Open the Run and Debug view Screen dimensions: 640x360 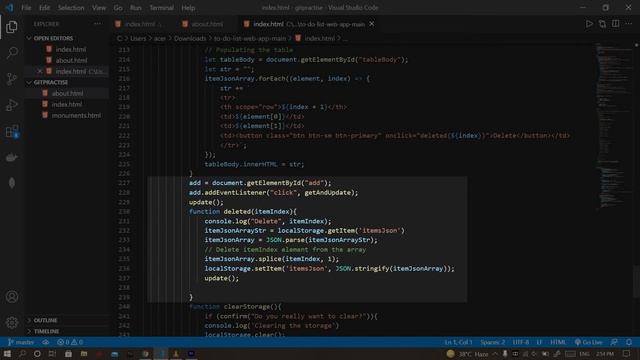pos(12,105)
